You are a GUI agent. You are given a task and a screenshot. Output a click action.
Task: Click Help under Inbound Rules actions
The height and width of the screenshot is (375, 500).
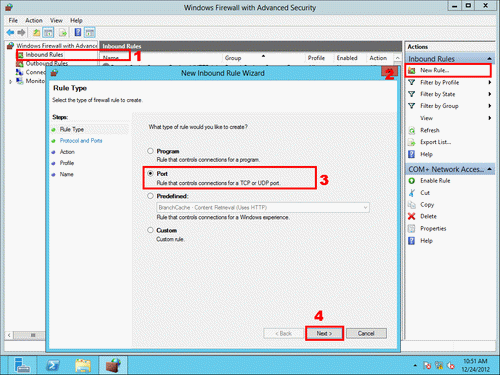point(426,154)
